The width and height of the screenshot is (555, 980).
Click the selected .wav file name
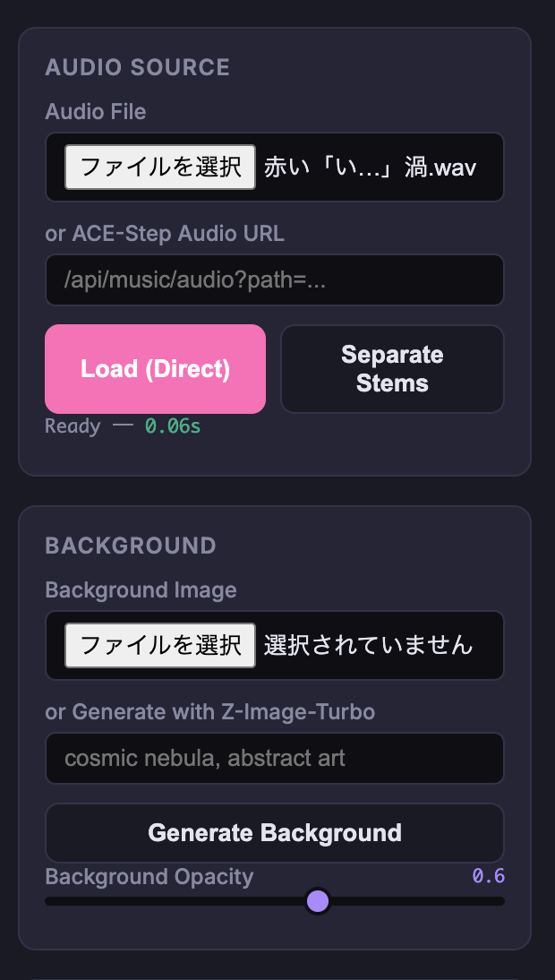(369, 168)
